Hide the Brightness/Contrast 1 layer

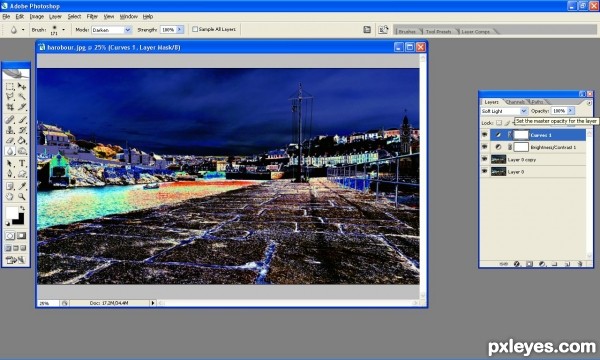tap(485, 147)
